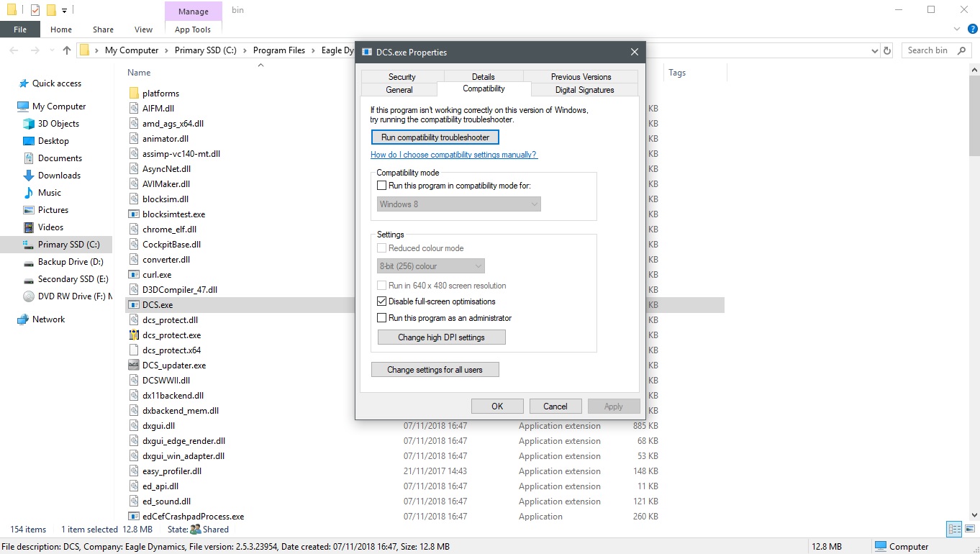Click the search magnifier icon
Viewport: 980px width, 554px height.
click(961, 50)
